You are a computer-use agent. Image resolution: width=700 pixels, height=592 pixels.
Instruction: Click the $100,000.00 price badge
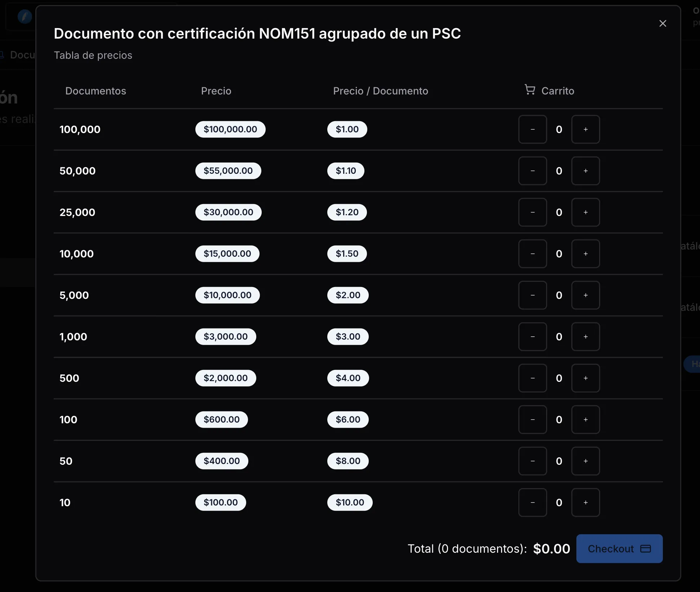tap(230, 129)
